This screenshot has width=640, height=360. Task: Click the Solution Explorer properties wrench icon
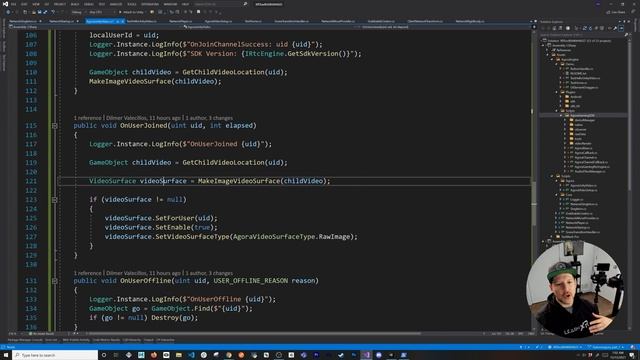click(615, 28)
